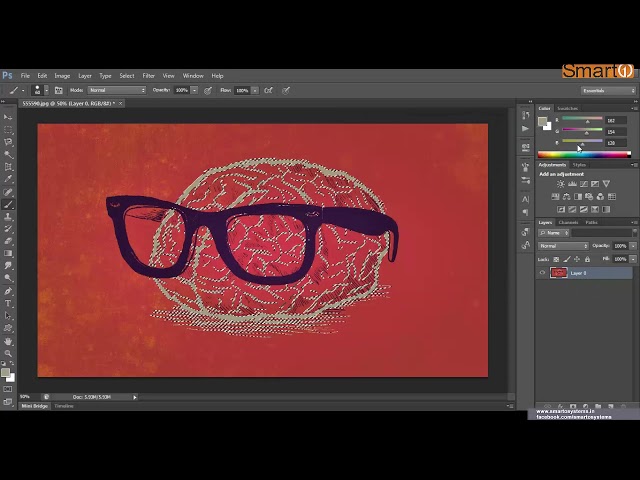
Task: Add a Black & White adjustment
Action: [x=578, y=197]
